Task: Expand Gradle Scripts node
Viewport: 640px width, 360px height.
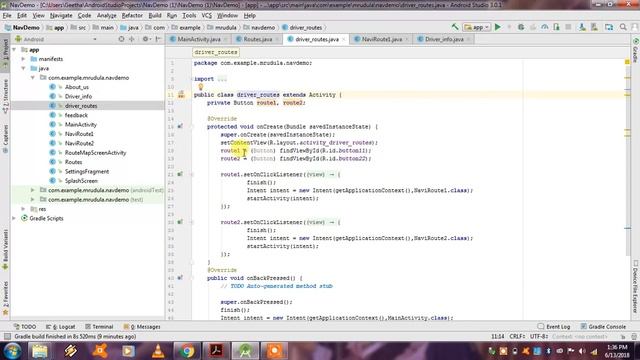Action: point(15,218)
